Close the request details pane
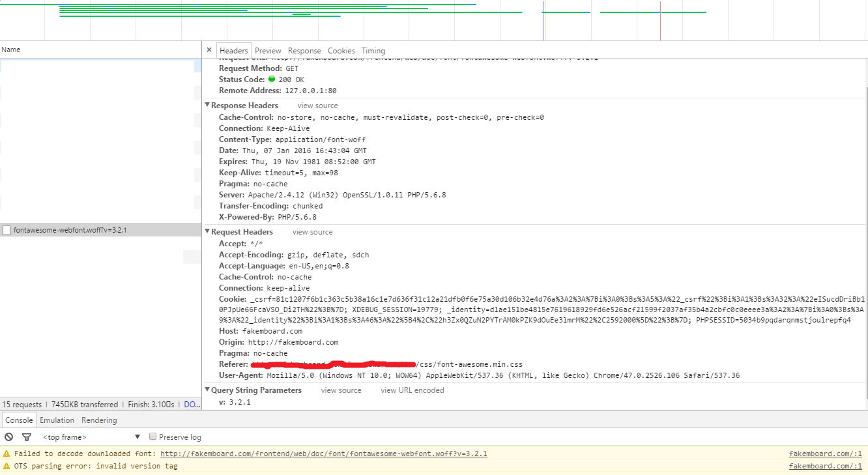The width and height of the screenshot is (868, 475). click(209, 50)
